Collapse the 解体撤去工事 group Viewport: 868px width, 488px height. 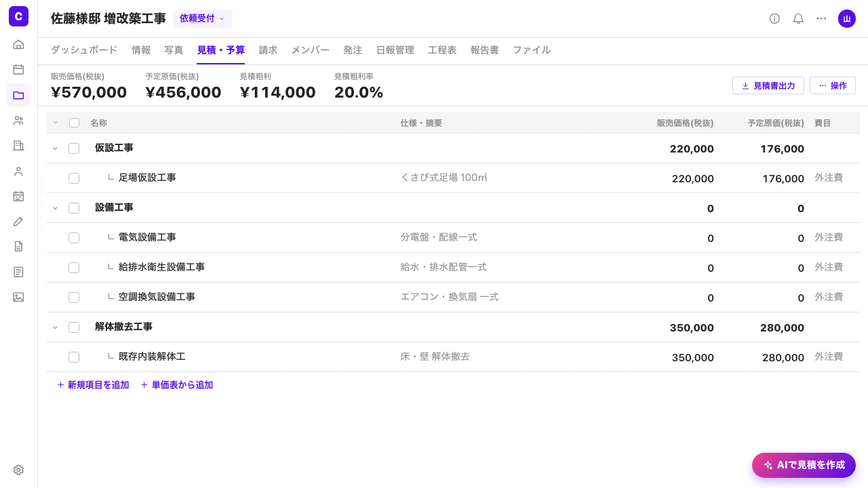(x=56, y=327)
